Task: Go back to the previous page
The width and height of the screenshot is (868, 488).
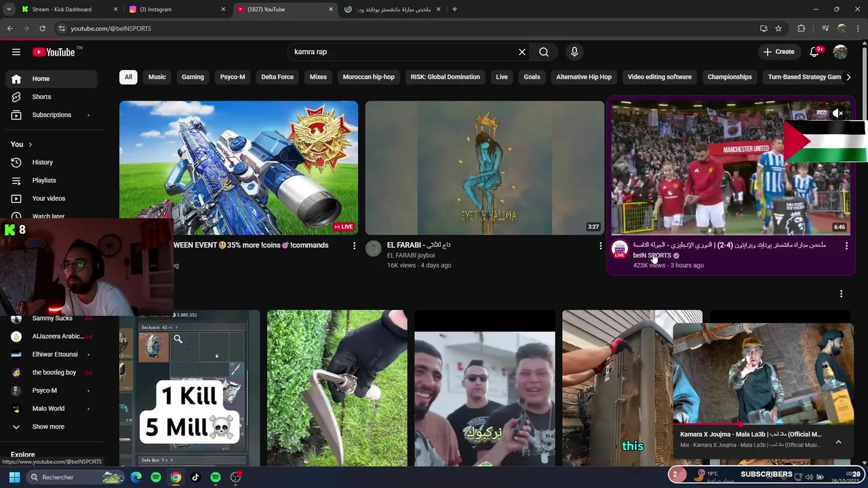Action: click(9, 28)
